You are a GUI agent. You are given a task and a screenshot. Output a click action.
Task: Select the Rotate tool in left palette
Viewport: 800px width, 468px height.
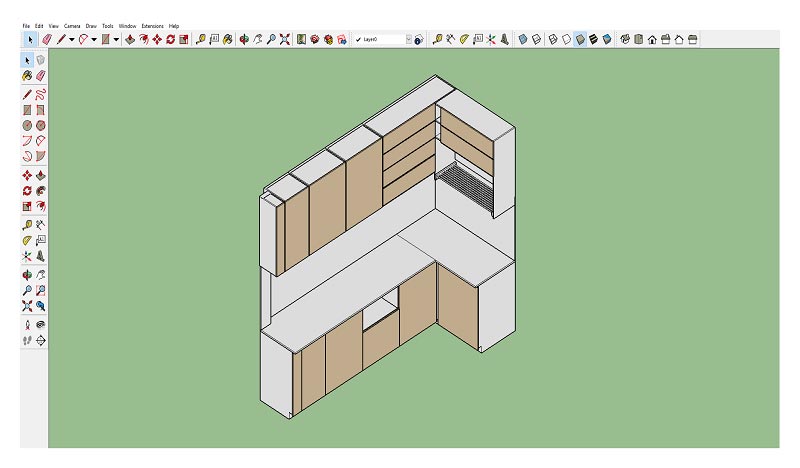(27, 190)
